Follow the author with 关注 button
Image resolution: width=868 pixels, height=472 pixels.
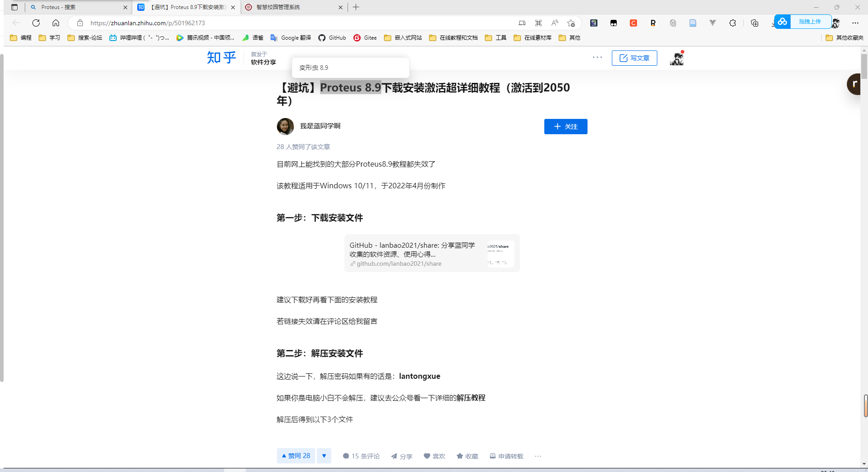565,127
